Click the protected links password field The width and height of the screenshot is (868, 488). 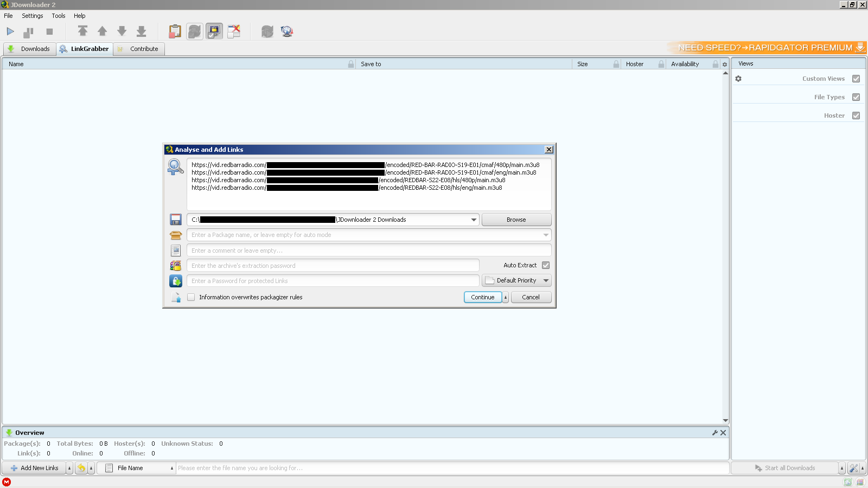(333, 280)
